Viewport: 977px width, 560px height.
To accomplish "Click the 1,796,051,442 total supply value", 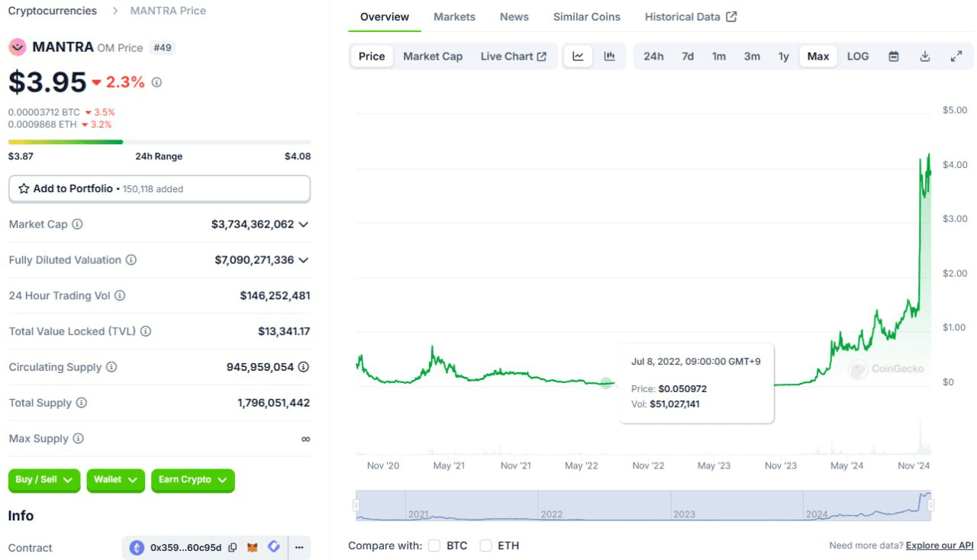I will click(273, 403).
